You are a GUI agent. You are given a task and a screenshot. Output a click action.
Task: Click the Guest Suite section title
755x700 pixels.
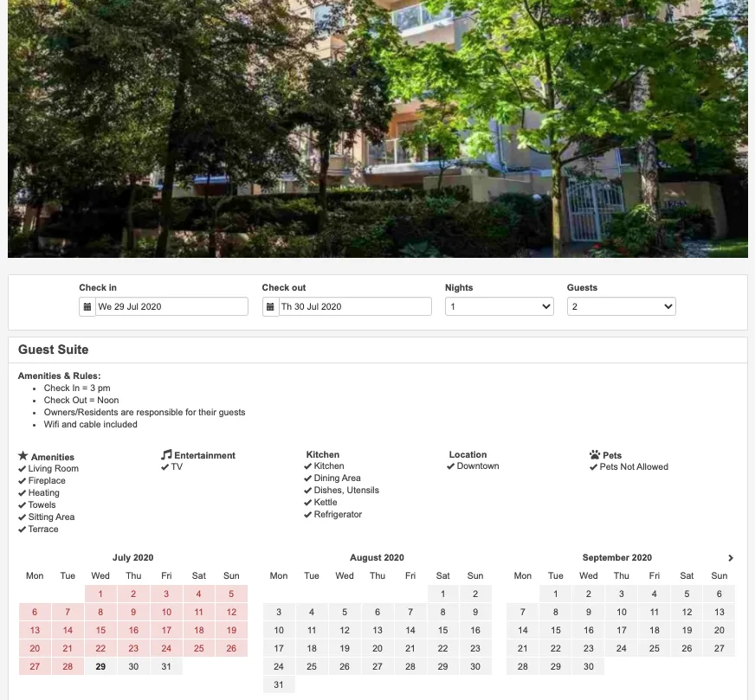click(x=54, y=350)
